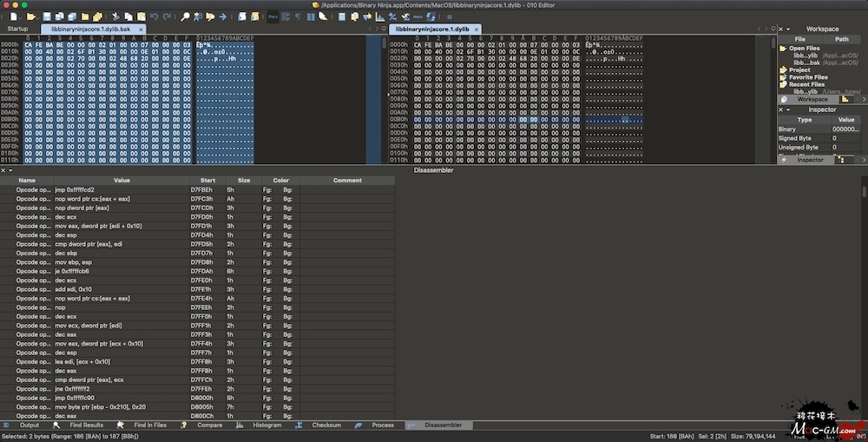The width and height of the screenshot is (868, 442).
Task: Select the Project folder in Workspace
Action: coord(799,69)
